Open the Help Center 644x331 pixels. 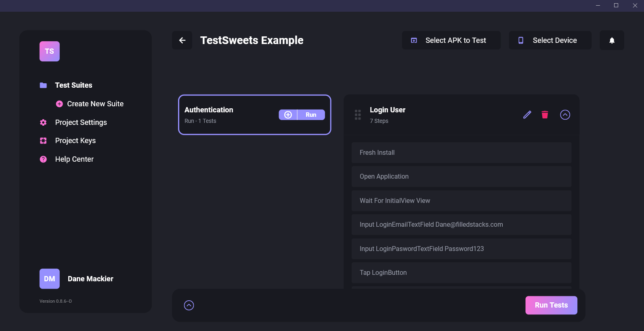(74, 159)
